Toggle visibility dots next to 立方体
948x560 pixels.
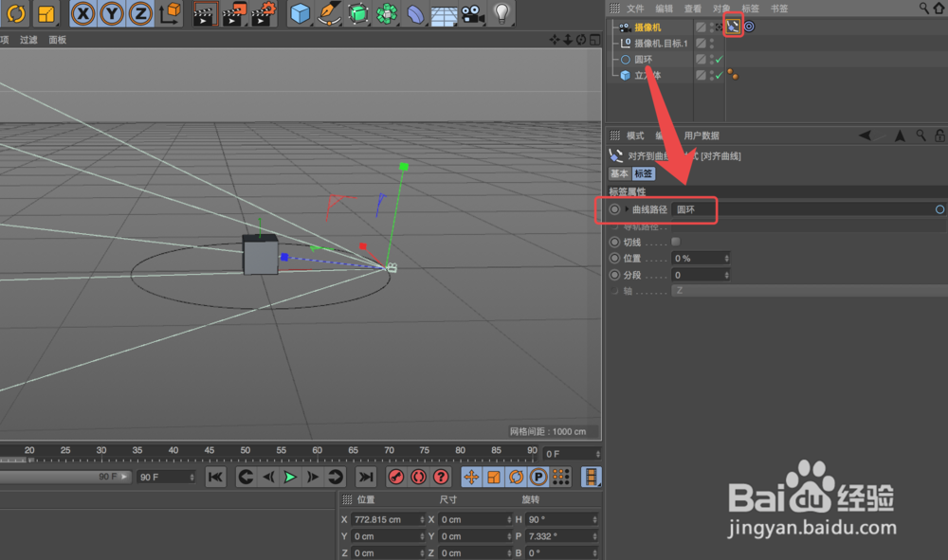711,74
